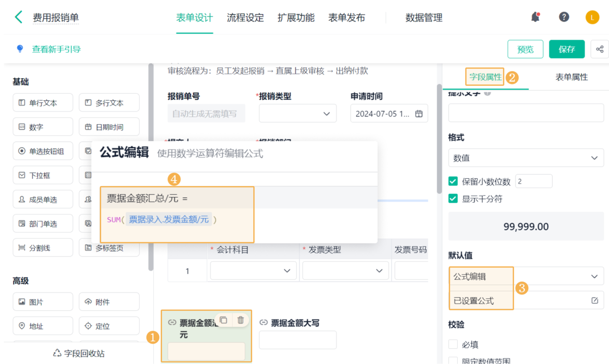Click the 保留小数位数 number input
Image resolution: width=609 pixels, height=364 pixels.
click(533, 181)
